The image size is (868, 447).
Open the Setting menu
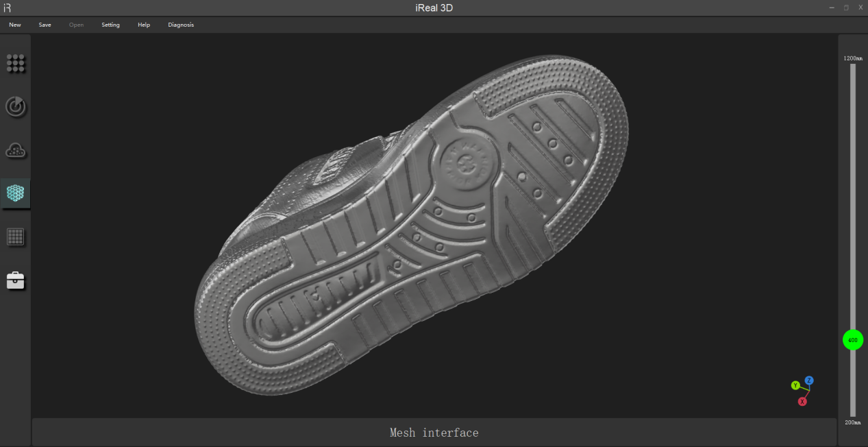tap(110, 25)
